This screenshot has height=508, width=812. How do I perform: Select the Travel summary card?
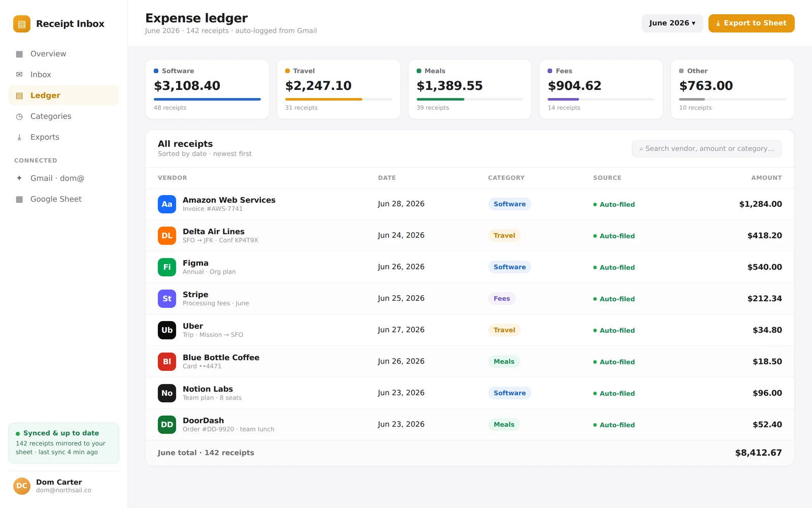339,89
